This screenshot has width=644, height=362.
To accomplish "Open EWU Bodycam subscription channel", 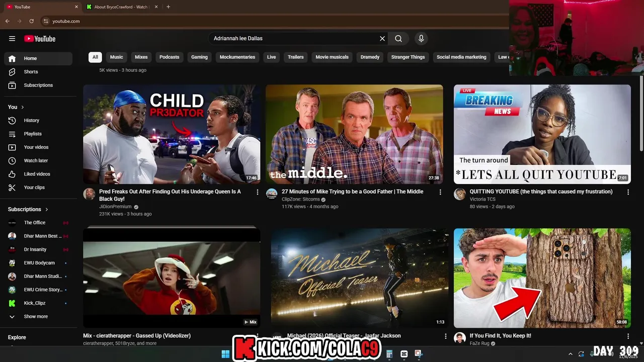I will pos(38,263).
